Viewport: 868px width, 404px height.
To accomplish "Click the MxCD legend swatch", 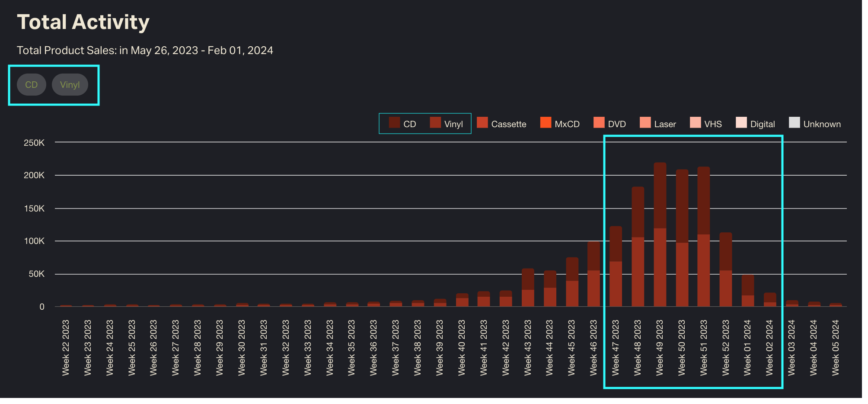I will tap(546, 123).
